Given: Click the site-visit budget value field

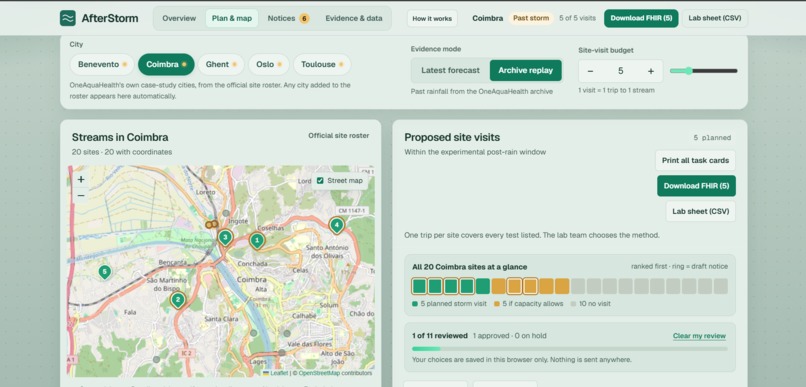Looking at the screenshot, I should tap(620, 71).
